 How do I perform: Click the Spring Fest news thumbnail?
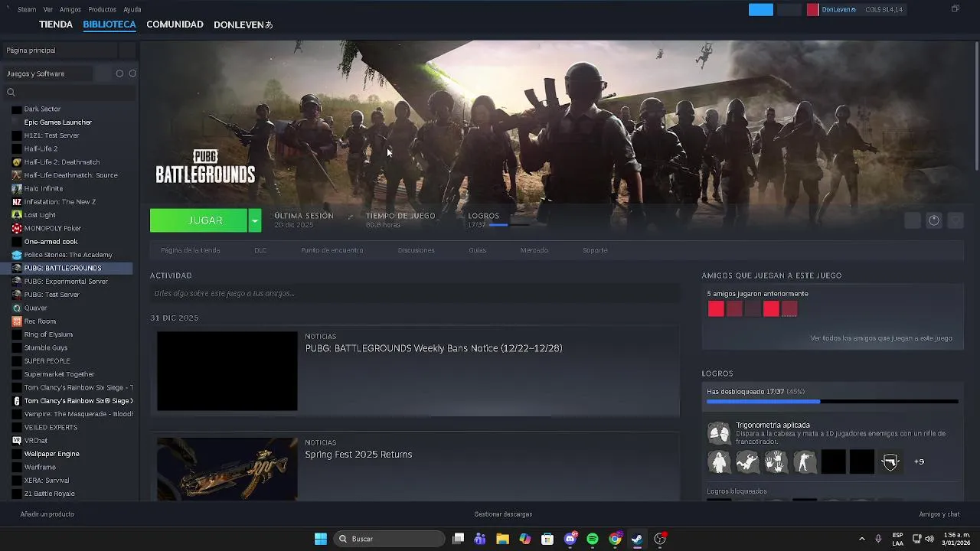tap(227, 469)
